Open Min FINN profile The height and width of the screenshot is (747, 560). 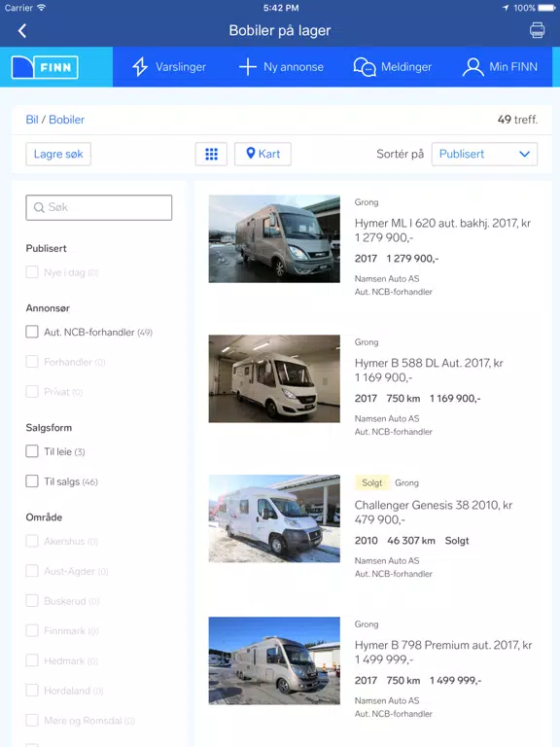click(x=500, y=67)
